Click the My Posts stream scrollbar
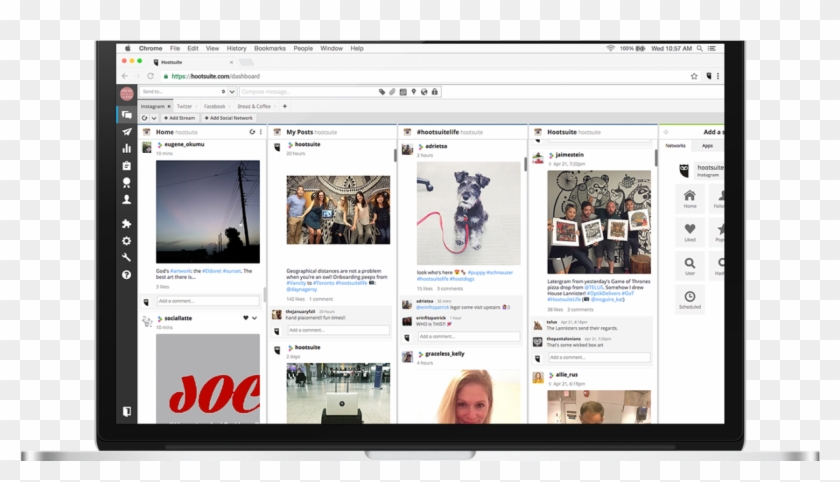 395,155
